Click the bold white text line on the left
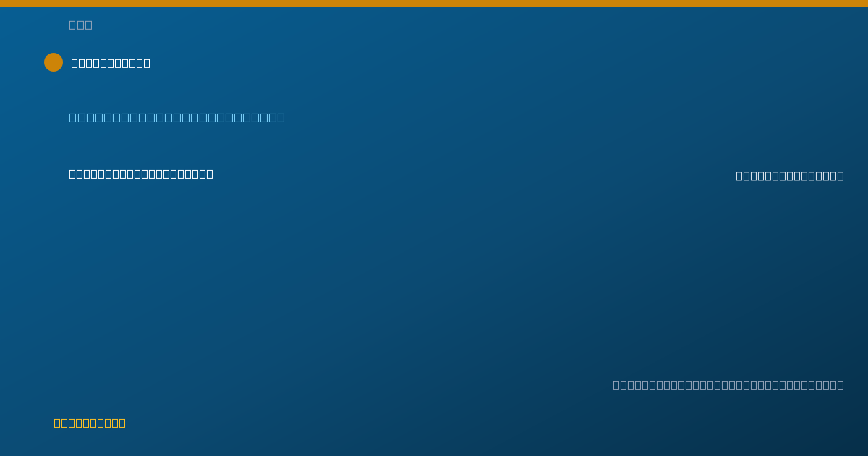Screen dimensions: 868x456 [141, 174]
